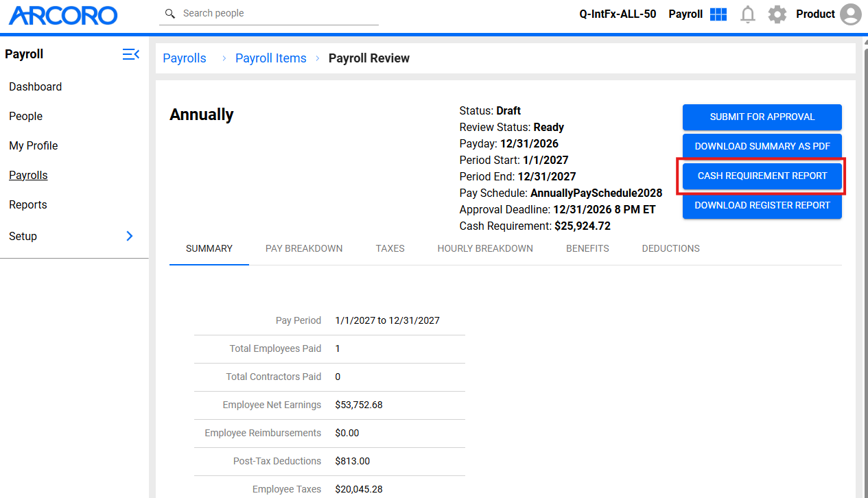Click Product user name in header

click(815, 14)
